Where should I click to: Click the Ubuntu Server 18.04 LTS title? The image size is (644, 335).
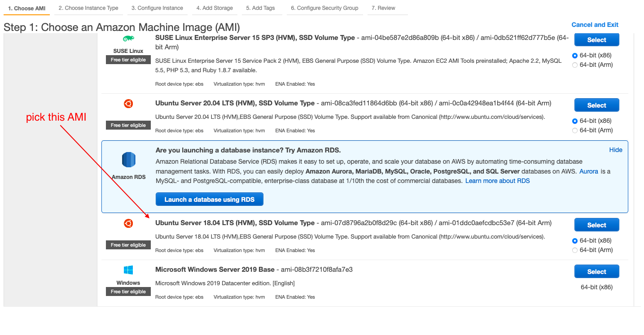click(x=235, y=223)
